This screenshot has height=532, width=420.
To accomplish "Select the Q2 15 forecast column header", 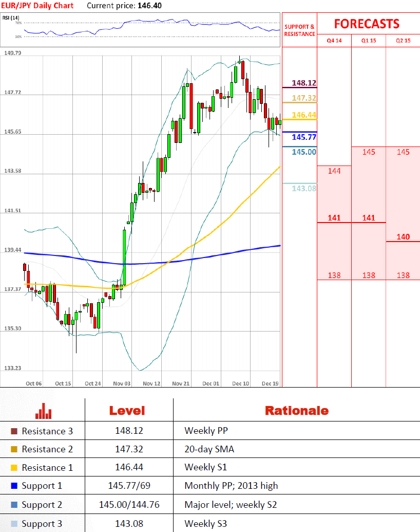I will (403, 41).
